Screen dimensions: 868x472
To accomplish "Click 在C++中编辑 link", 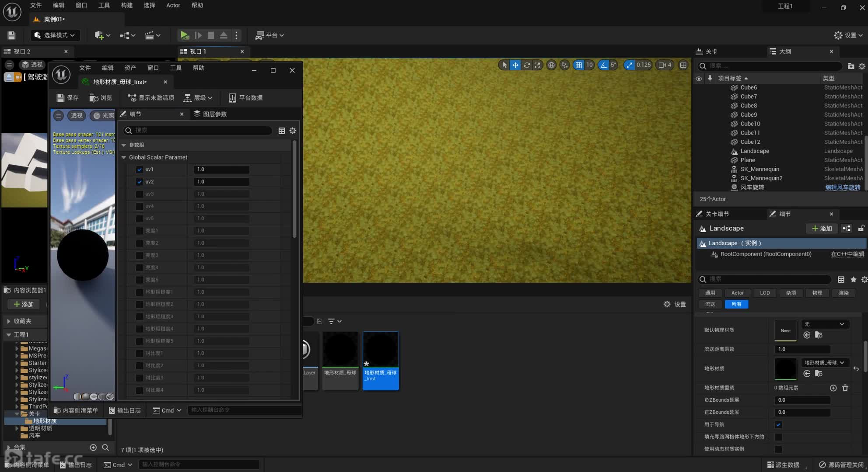I will click(x=847, y=254).
